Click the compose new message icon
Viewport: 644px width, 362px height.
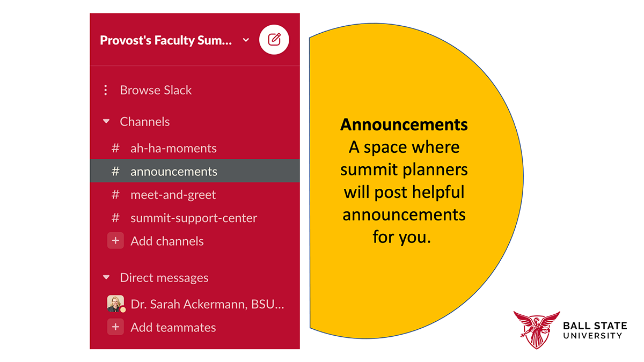click(x=274, y=40)
